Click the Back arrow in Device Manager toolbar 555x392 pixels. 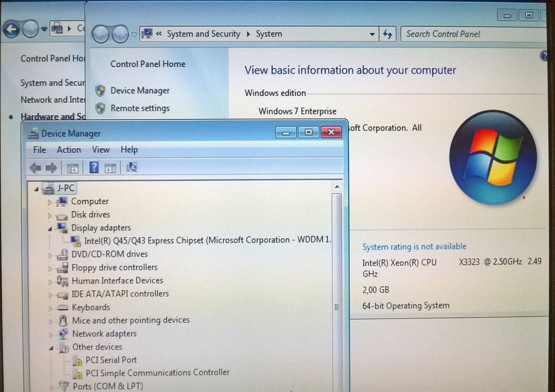tap(35, 168)
